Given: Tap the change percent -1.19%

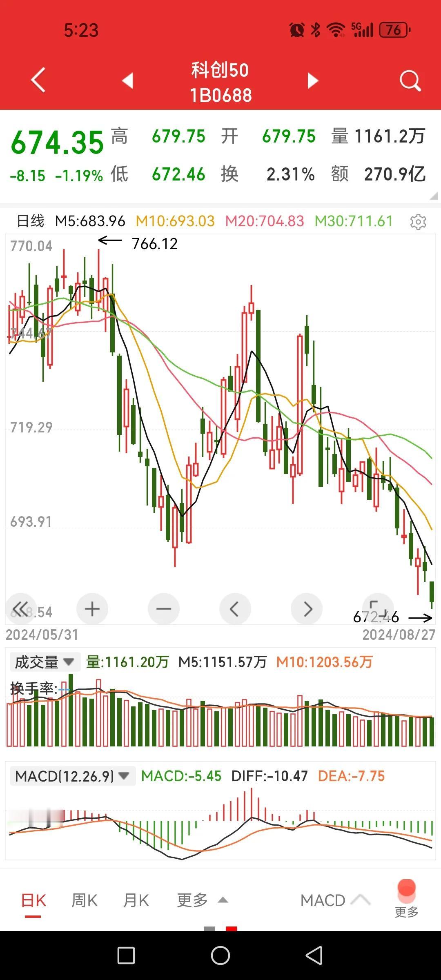Looking at the screenshot, I should pyautogui.click(x=79, y=176).
